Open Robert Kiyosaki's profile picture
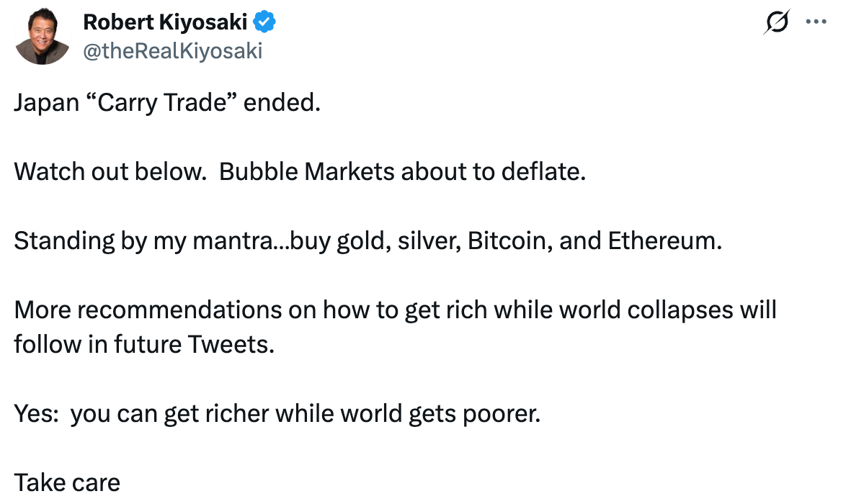 (x=42, y=37)
